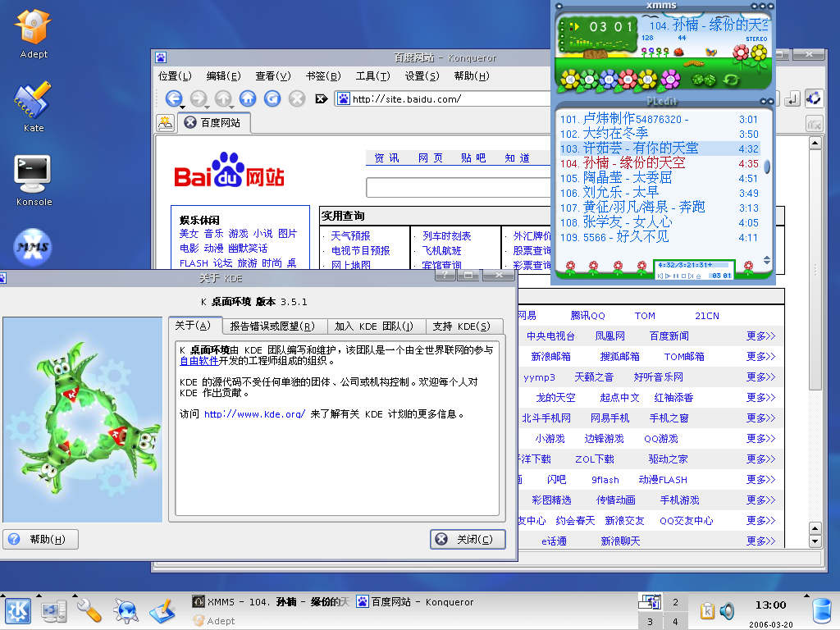Toggle repeat with the green loop arrows icon

731,80
